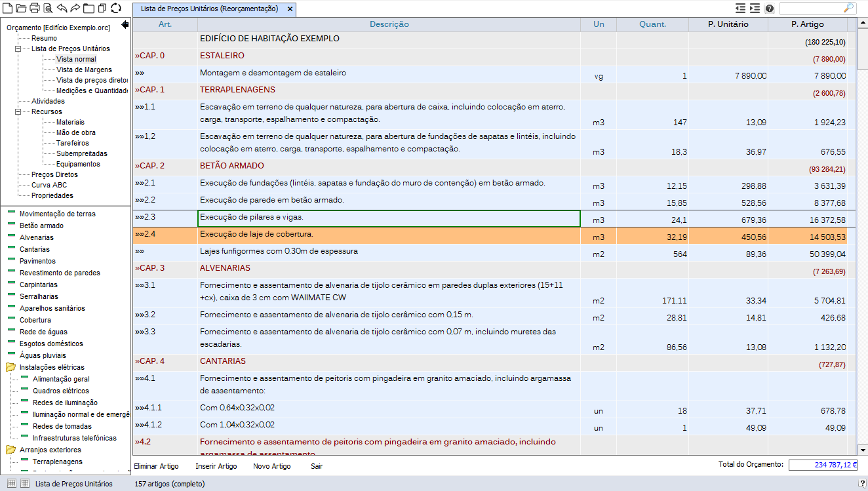Redo the action via toolbar arrow
The height and width of the screenshot is (491, 868).
tap(75, 9)
